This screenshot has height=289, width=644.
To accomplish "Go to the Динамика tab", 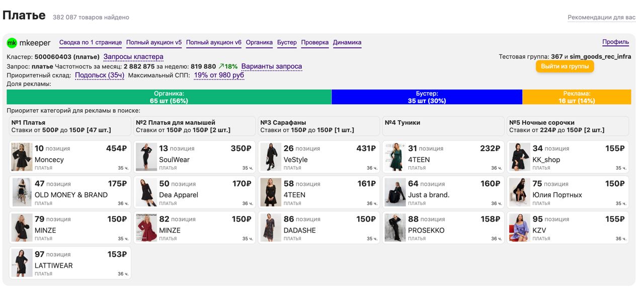I will click(347, 43).
